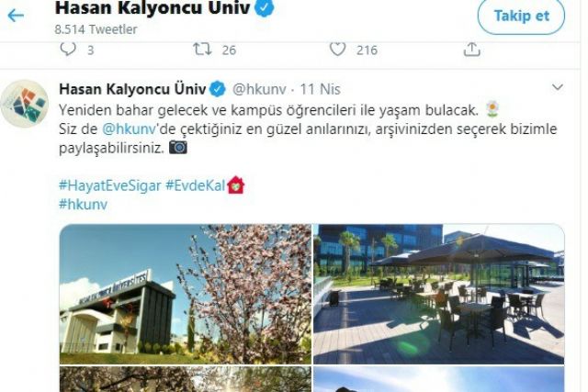
Task: Open the bottom-left blossom photo
Action: coord(186,379)
